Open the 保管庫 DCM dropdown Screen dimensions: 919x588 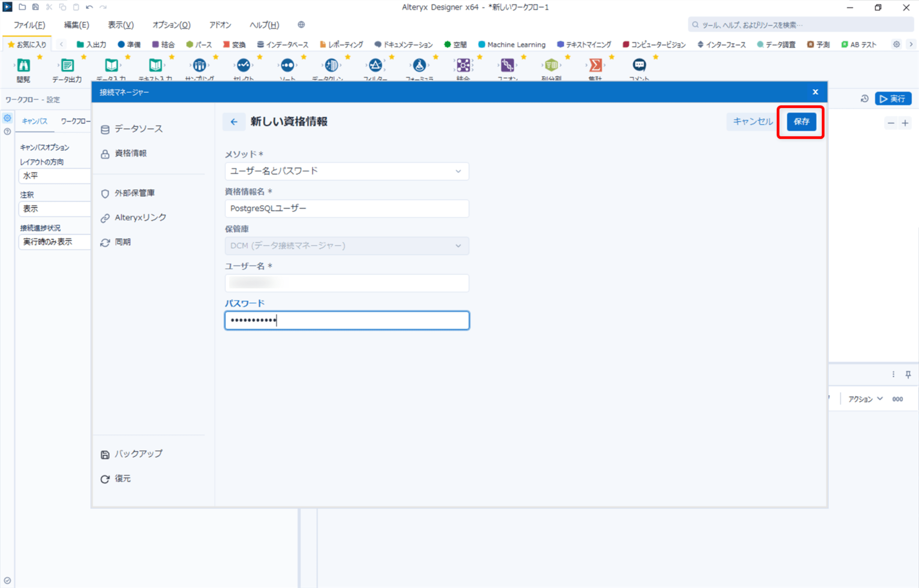(347, 246)
